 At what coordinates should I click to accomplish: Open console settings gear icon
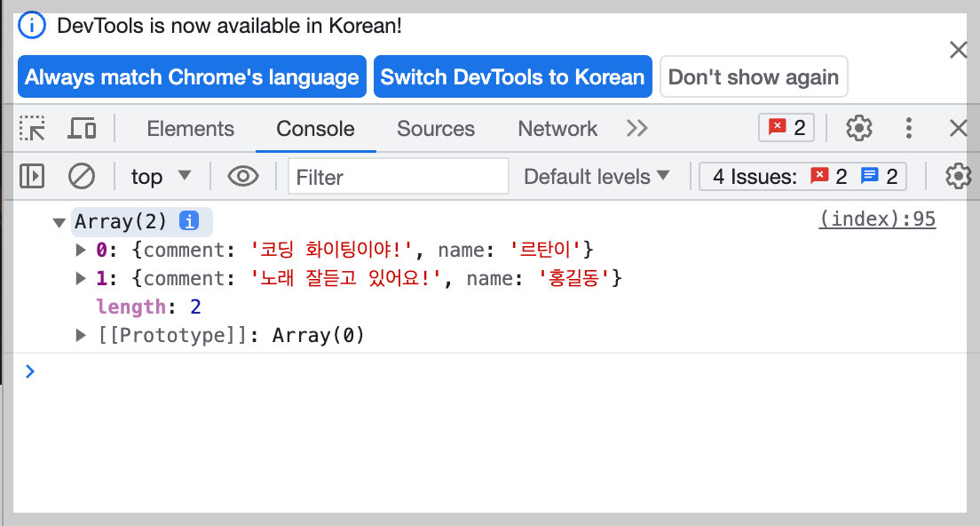click(x=958, y=177)
